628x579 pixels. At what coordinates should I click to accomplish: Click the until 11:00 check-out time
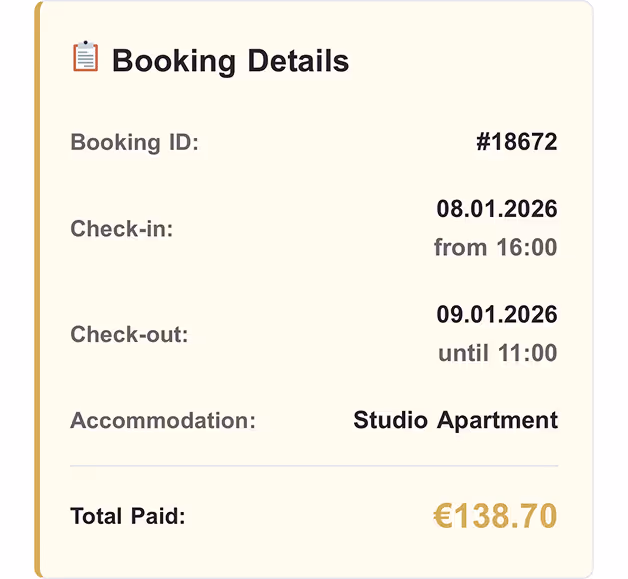[x=497, y=353]
